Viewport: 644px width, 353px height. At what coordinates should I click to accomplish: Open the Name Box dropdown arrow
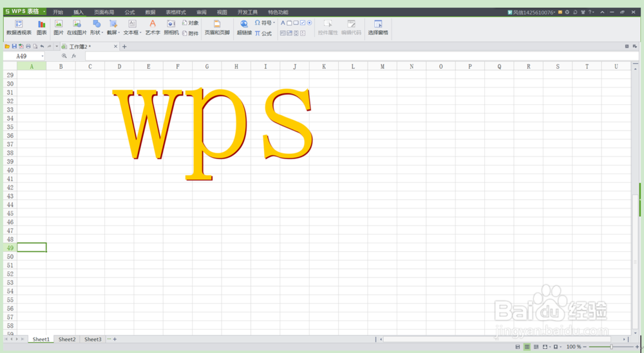pyautogui.click(x=43, y=56)
